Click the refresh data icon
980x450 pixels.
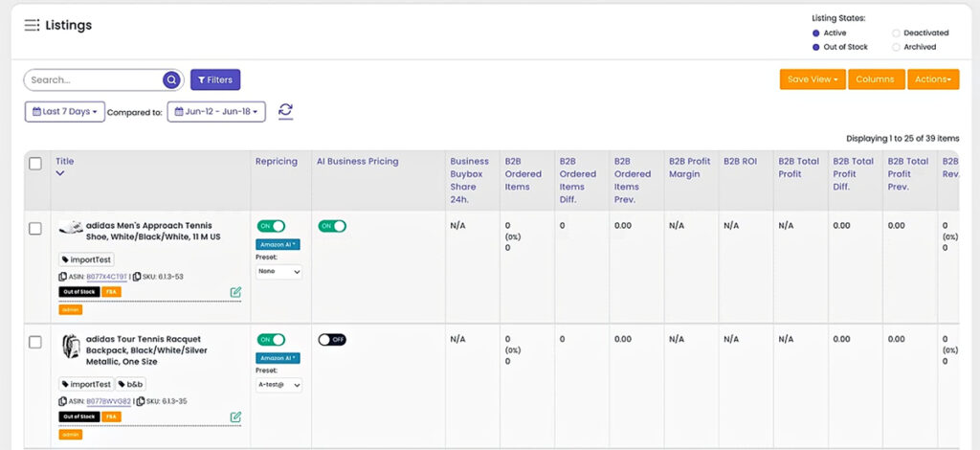[x=285, y=111]
